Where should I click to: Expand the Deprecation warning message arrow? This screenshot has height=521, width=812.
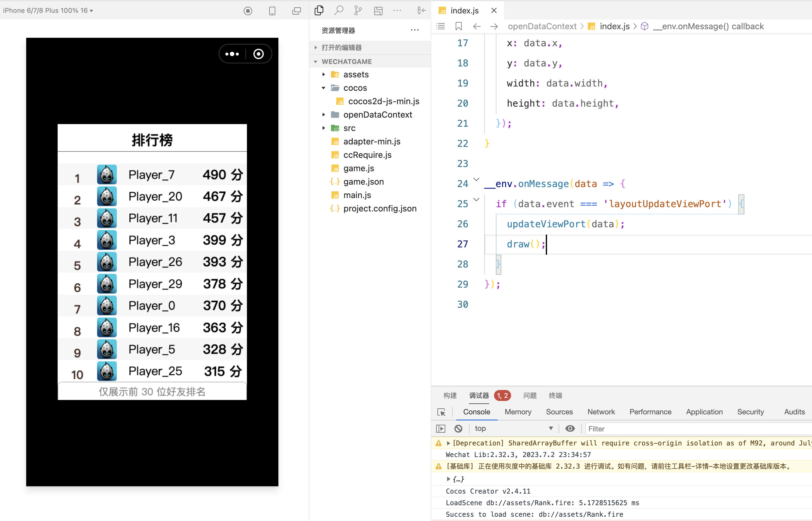448,443
